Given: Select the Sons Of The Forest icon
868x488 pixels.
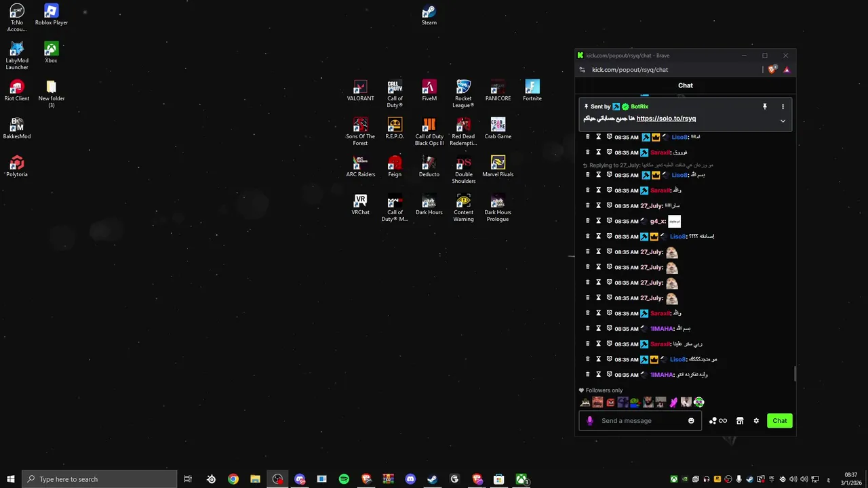Looking at the screenshot, I should (x=360, y=131).
